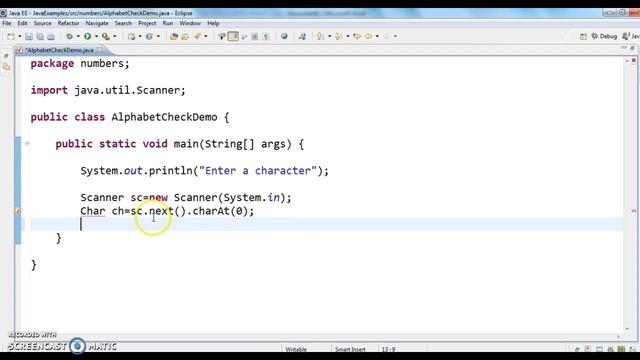Screen dimensions: 640x360
Task: Toggle the highlighted Word Wrap toolbar button
Action: coord(233,37)
